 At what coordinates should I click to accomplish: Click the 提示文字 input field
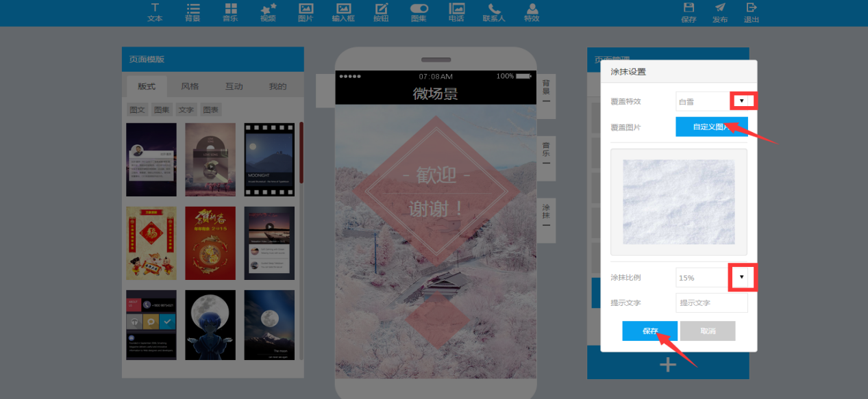711,303
